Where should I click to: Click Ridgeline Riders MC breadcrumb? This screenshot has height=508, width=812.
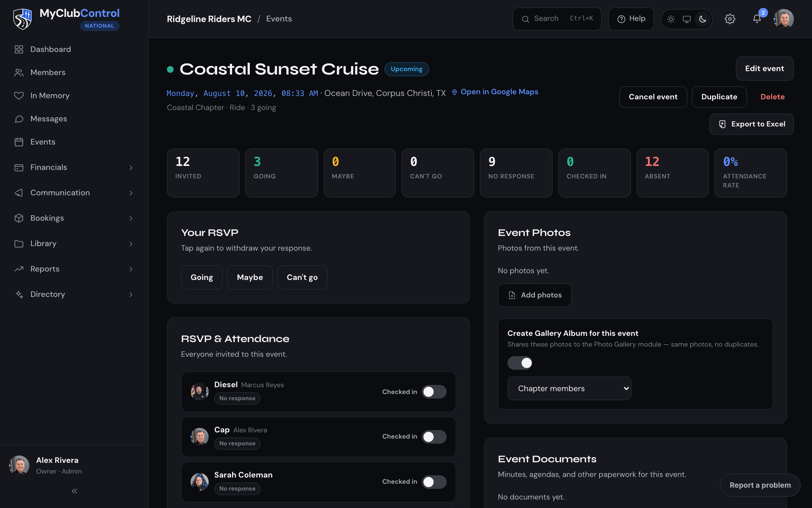209,19
